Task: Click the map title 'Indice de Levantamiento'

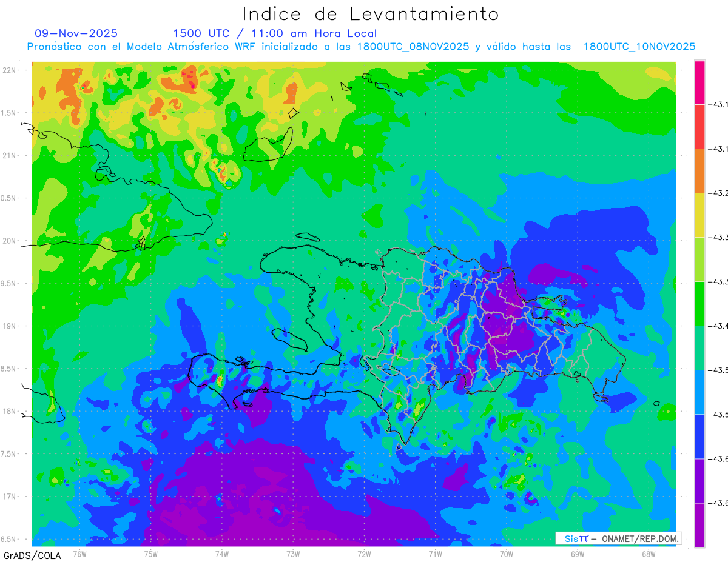Action: pyautogui.click(x=371, y=13)
